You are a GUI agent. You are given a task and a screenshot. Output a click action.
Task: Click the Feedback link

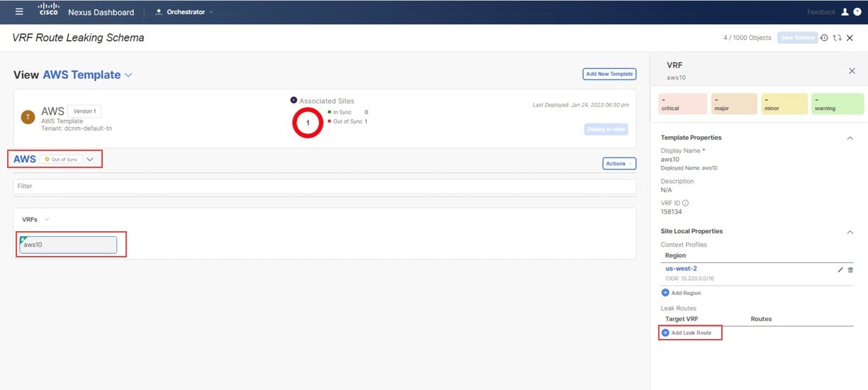821,12
